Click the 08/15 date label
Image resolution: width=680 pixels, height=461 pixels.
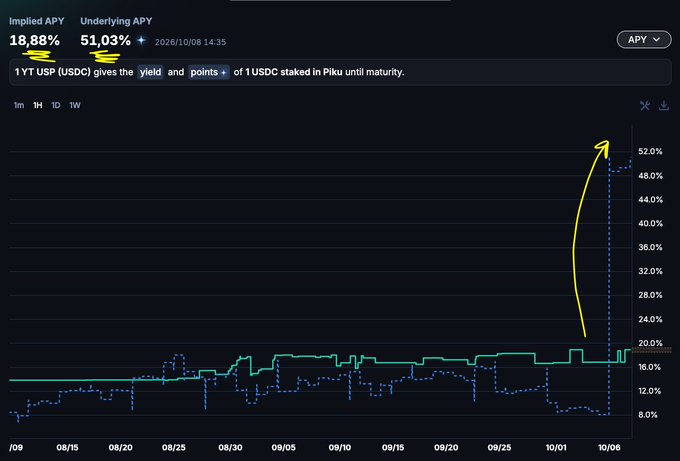(68, 448)
